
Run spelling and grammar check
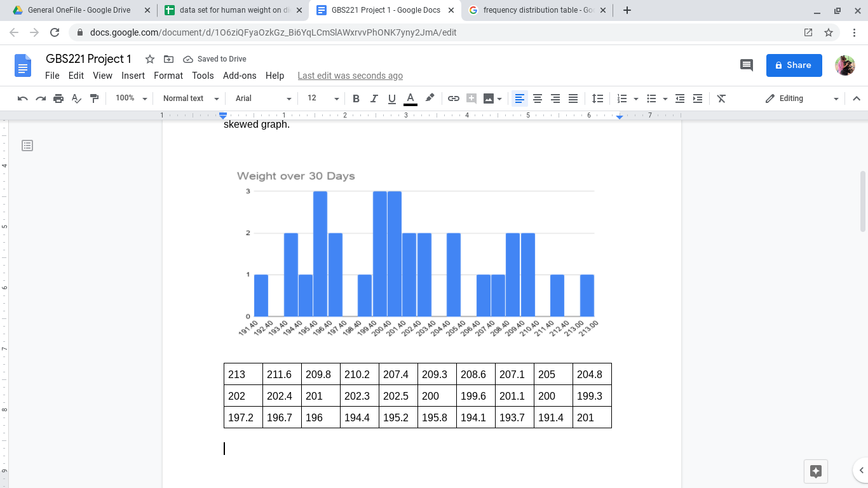[76, 98]
